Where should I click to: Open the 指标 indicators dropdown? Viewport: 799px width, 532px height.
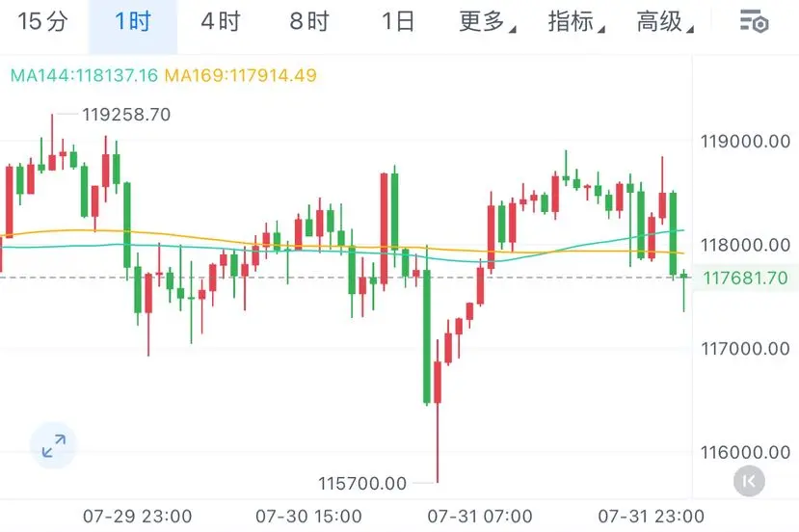click(x=575, y=22)
